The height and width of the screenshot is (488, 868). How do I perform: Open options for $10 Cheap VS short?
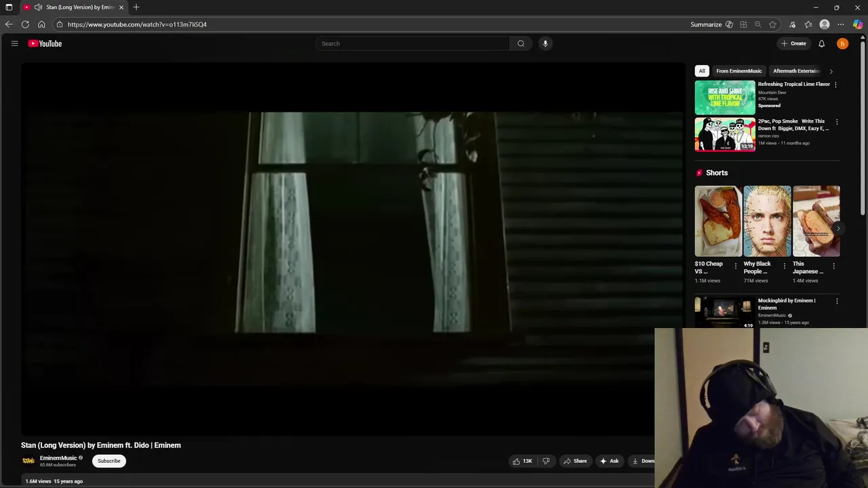735,266
